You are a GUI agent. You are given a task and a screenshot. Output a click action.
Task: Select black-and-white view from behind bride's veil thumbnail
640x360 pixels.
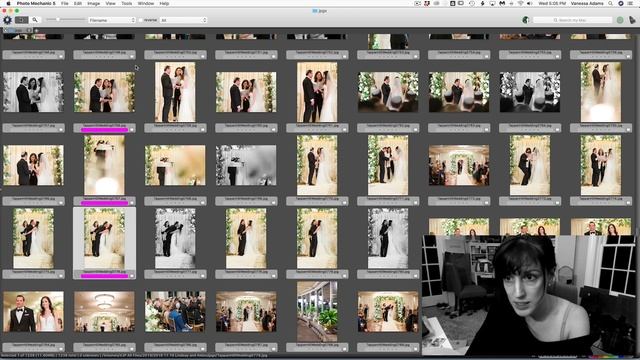tap(530, 92)
